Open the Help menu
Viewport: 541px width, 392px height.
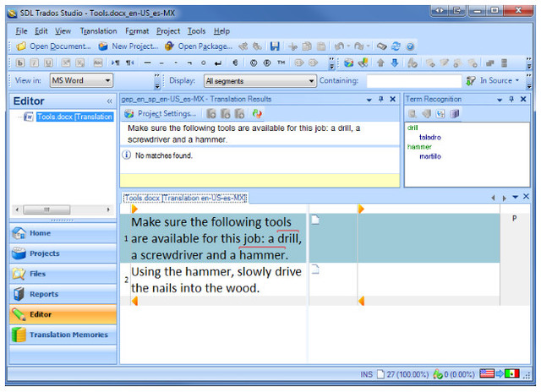click(x=221, y=31)
